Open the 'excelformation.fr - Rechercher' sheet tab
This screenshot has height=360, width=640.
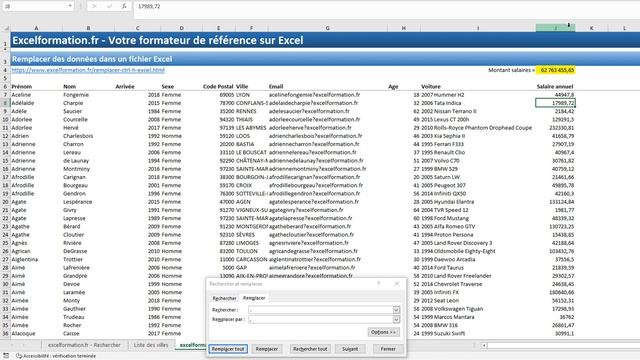(84, 345)
